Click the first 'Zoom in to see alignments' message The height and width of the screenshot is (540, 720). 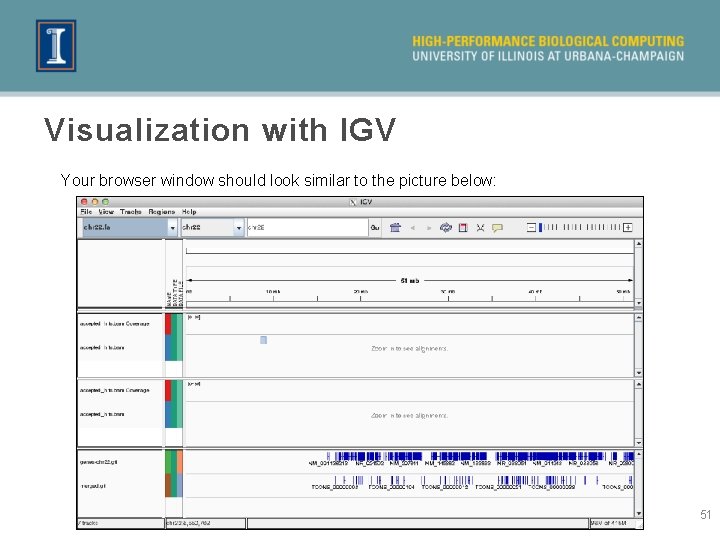coord(409,349)
